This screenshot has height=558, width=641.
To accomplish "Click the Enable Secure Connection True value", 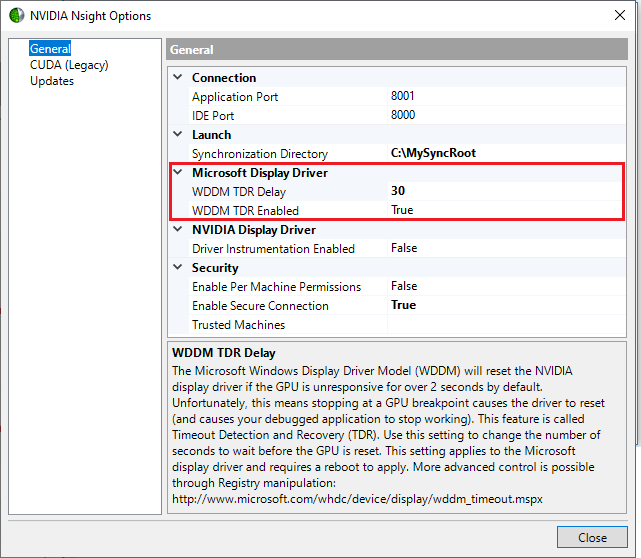I will [x=506, y=305].
